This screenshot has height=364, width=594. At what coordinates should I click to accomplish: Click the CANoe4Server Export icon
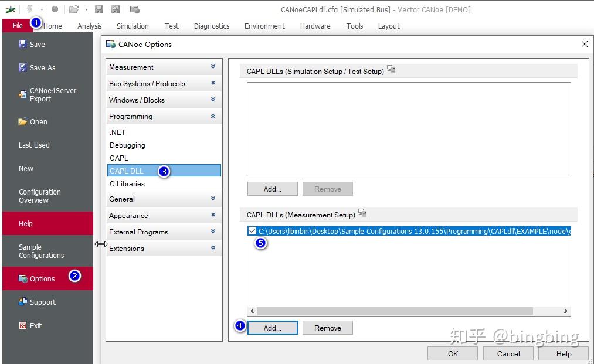pyautogui.click(x=23, y=94)
